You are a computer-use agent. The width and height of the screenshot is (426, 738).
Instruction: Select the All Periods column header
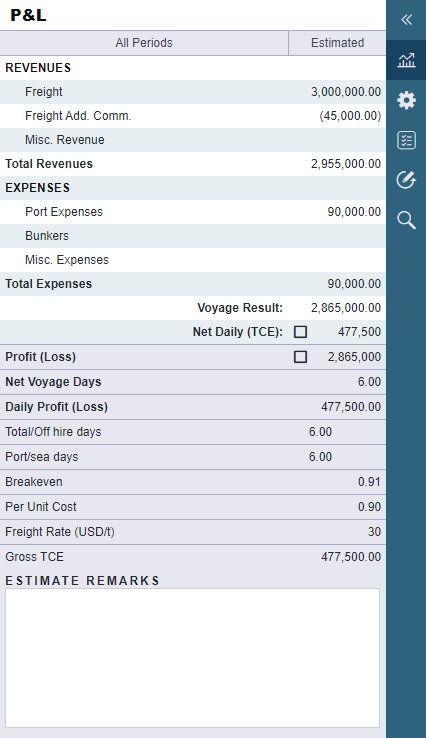[x=144, y=43]
